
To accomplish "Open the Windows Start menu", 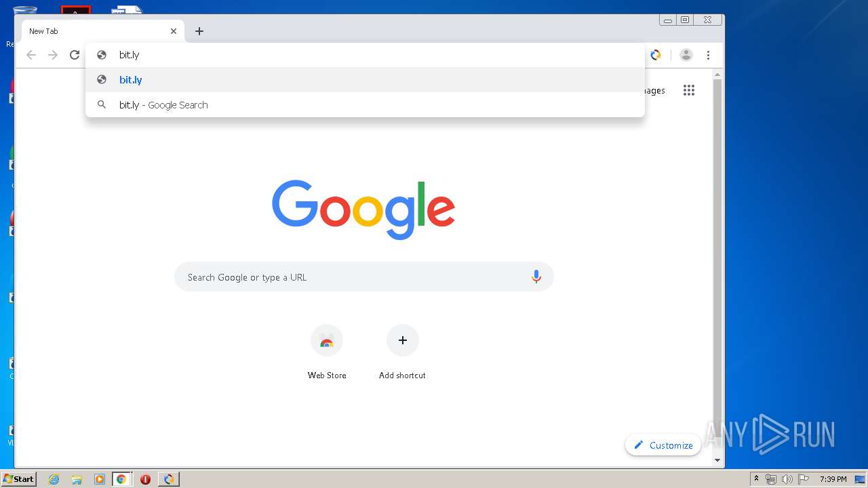I will (19, 479).
